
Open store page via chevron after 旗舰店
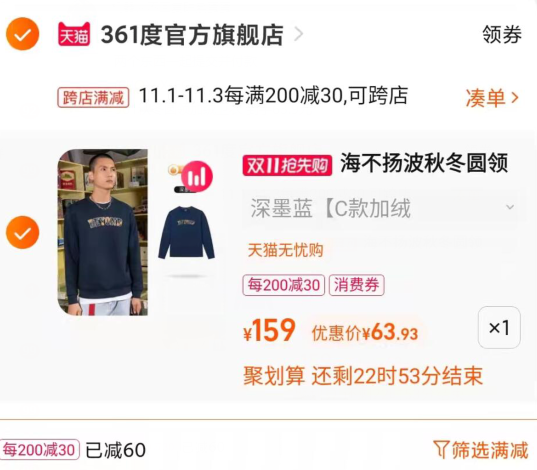coord(299,34)
